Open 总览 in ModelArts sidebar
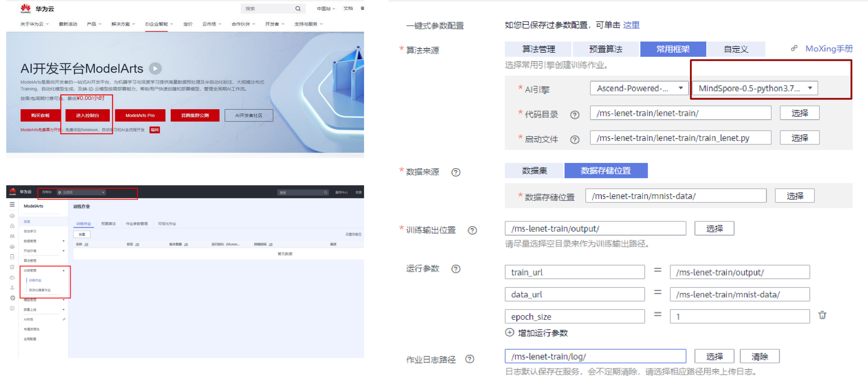Image resolution: width=868 pixels, height=386 pixels. [27, 221]
